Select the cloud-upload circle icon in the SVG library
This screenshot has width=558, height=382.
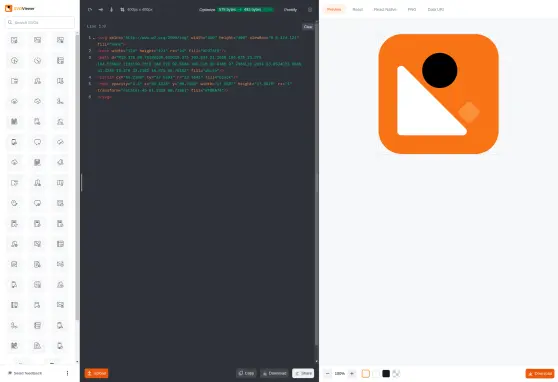tap(14, 61)
